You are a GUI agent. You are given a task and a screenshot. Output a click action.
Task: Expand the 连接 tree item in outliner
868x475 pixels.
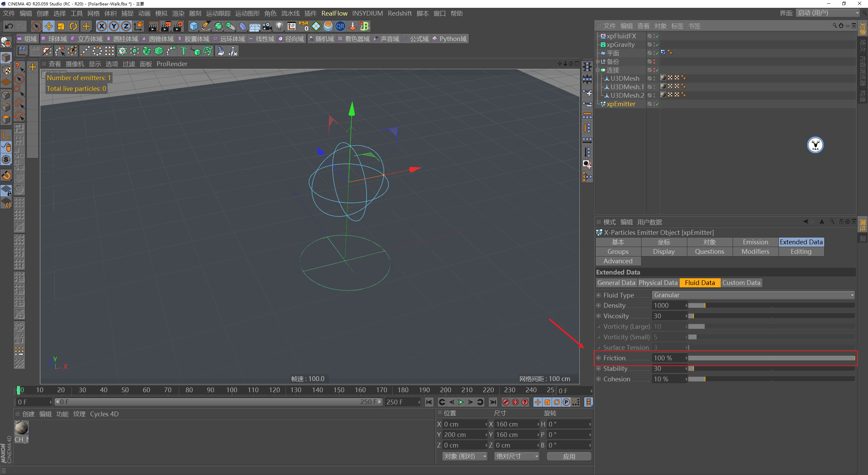[597, 70]
